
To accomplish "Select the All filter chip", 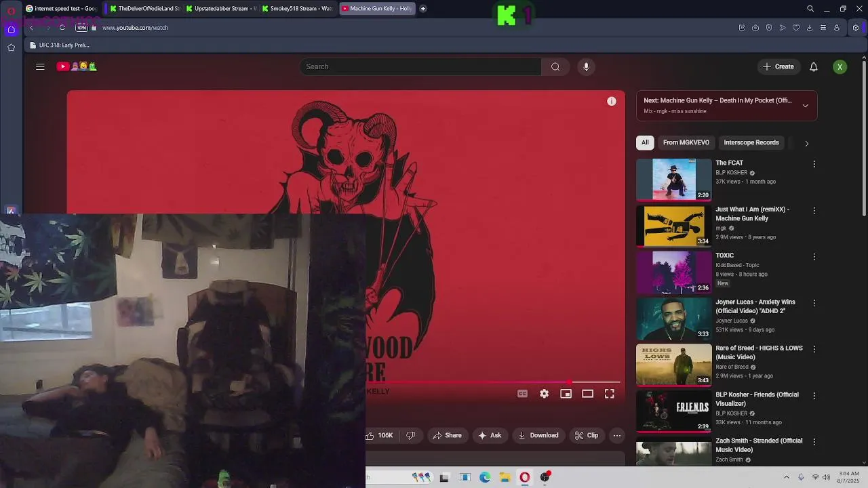I will coord(645,142).
